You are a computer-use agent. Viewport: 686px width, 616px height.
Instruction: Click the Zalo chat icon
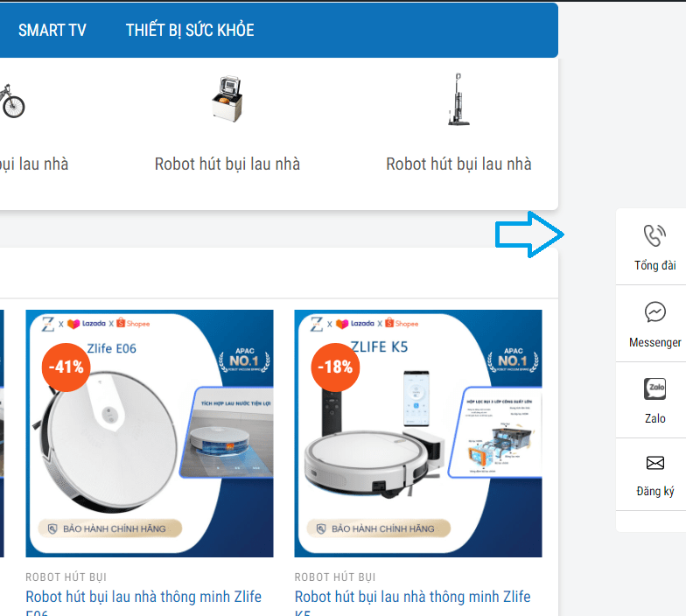[x=654, y=389]
